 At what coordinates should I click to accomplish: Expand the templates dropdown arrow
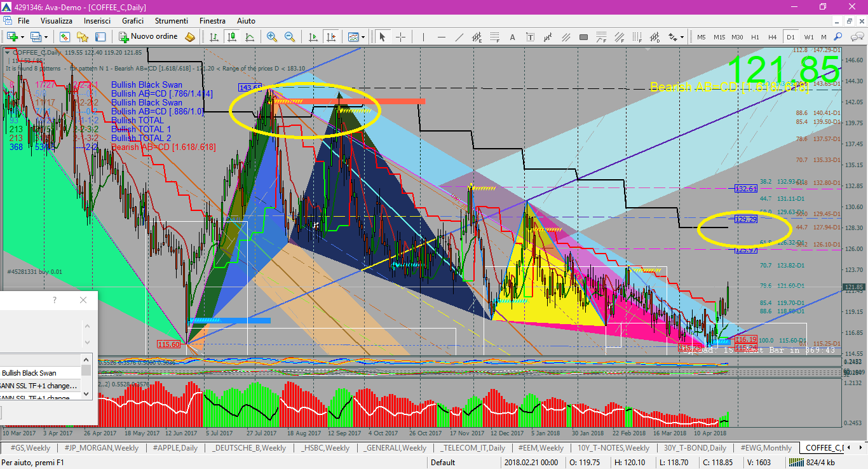tap(363, 37)
